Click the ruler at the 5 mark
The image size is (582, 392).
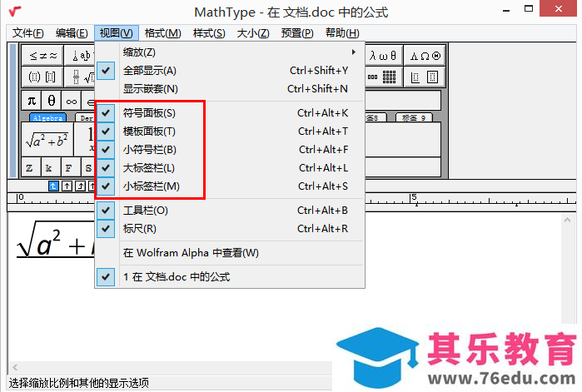coord(415,199)
